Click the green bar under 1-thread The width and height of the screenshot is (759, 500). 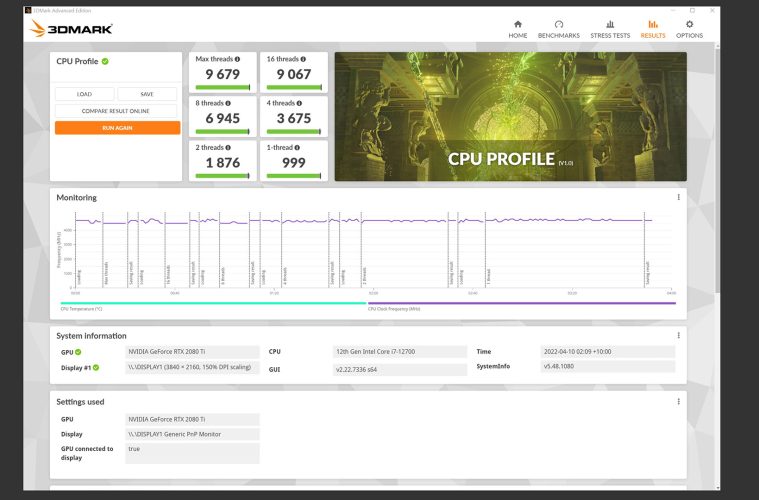point(294,176)
